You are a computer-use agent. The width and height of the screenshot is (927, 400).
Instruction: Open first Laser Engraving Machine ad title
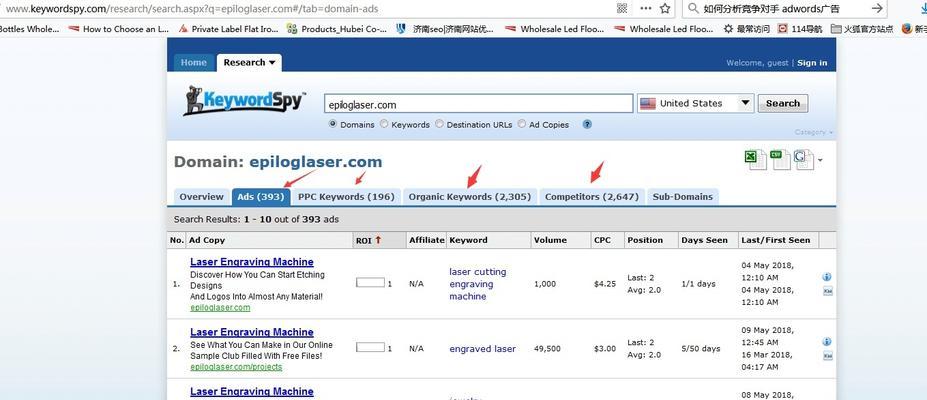[x=252, y=262]
